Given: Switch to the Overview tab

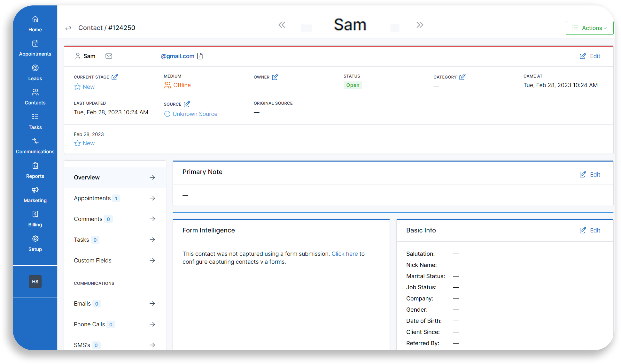Looking at the screenshot, I should click(87, 177).
